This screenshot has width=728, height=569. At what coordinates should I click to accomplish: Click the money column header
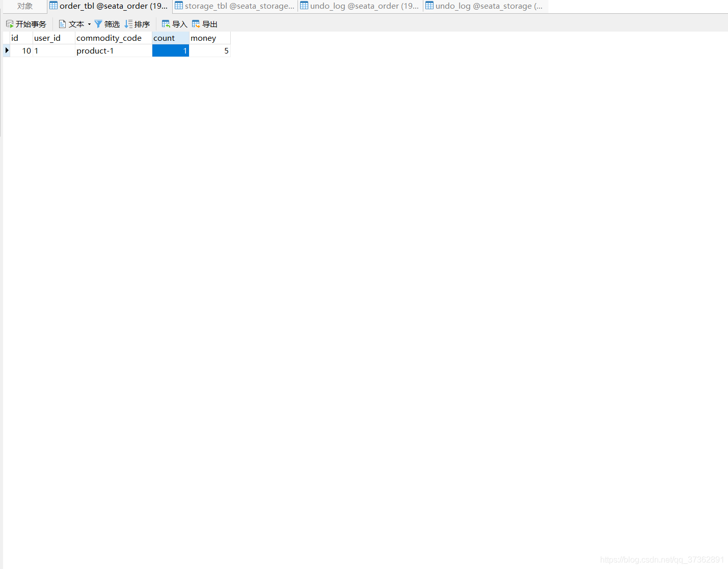(210, 38)
